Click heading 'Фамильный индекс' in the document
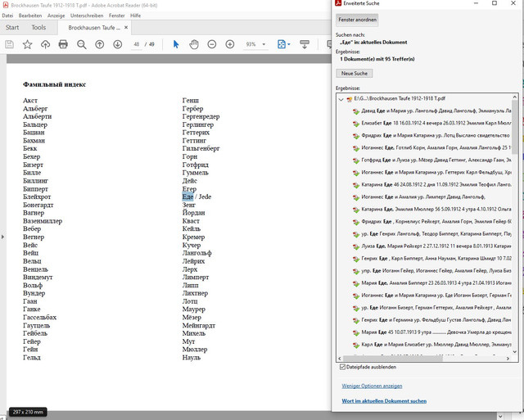 55,84
